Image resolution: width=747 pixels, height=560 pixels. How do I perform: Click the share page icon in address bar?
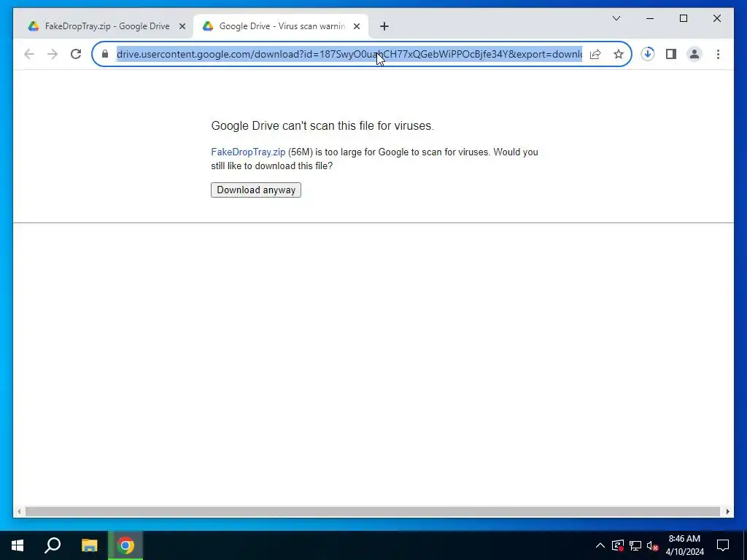click(x=595, y=54)
